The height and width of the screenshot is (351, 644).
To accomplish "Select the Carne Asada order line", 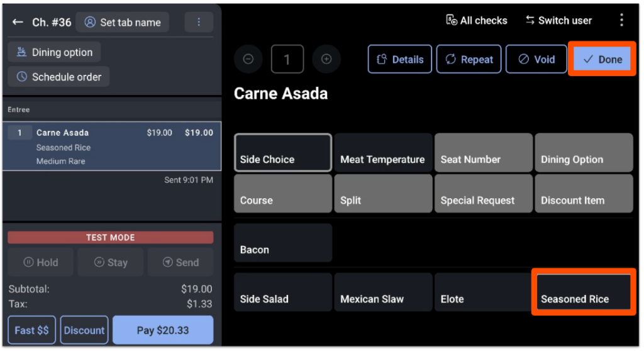I will 112,147.
